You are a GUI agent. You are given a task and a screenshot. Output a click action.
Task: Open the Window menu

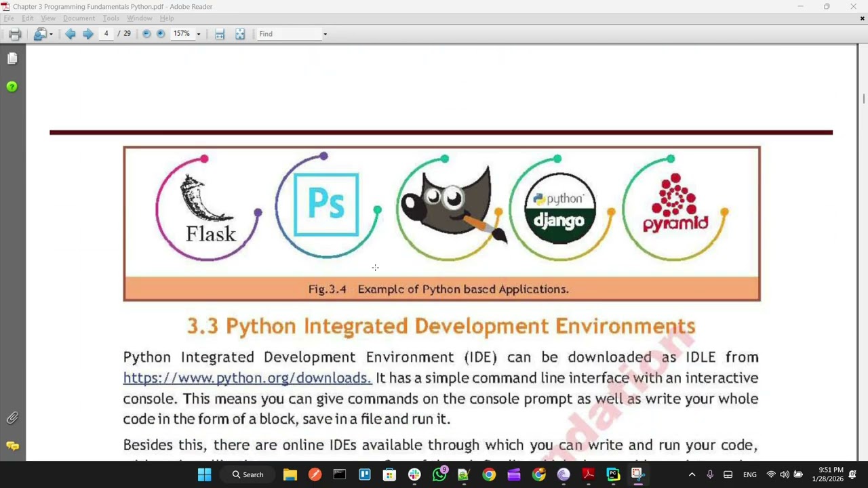140,18
